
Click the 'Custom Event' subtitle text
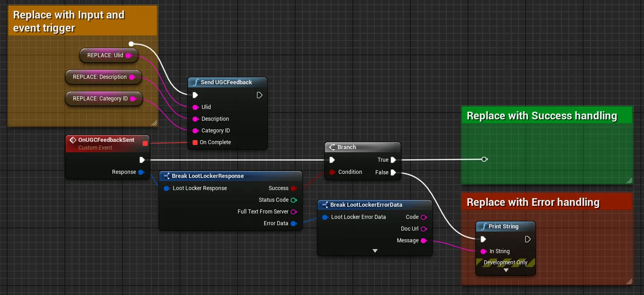coord(95,148)
